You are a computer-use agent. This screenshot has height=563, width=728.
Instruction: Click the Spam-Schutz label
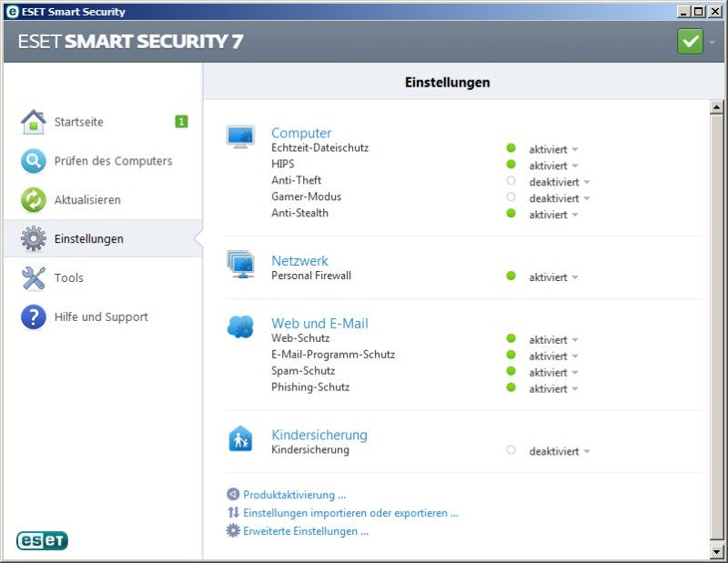click(303, 371)
